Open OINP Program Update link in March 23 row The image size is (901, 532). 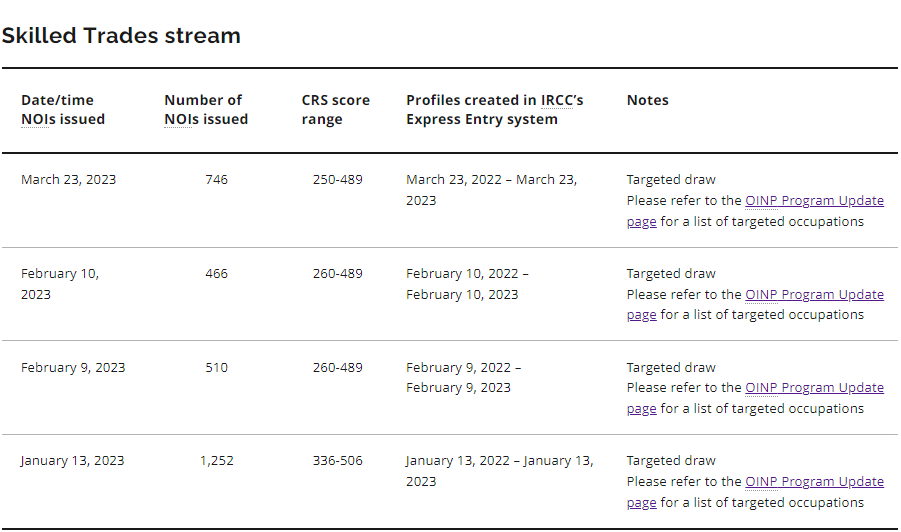click(x=814, y=201)
